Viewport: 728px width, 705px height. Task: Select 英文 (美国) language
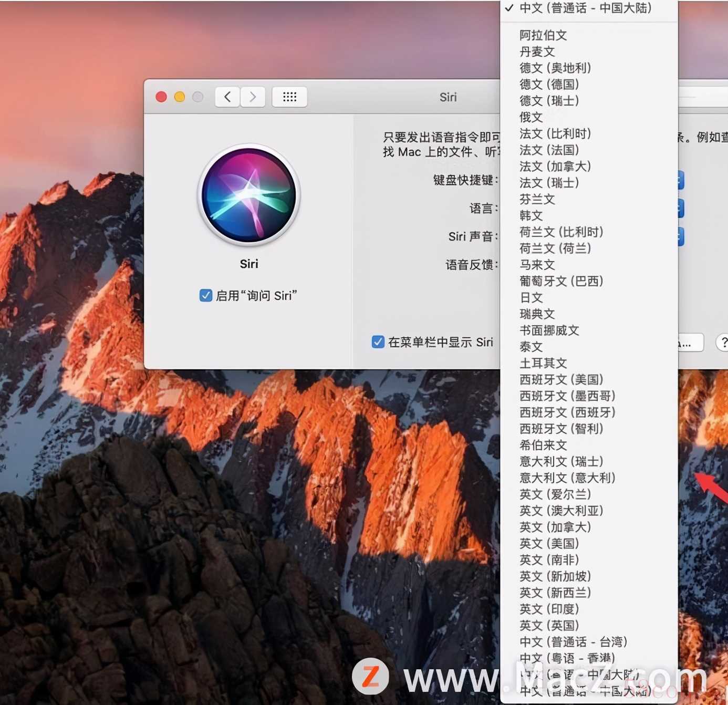point(589,543)
